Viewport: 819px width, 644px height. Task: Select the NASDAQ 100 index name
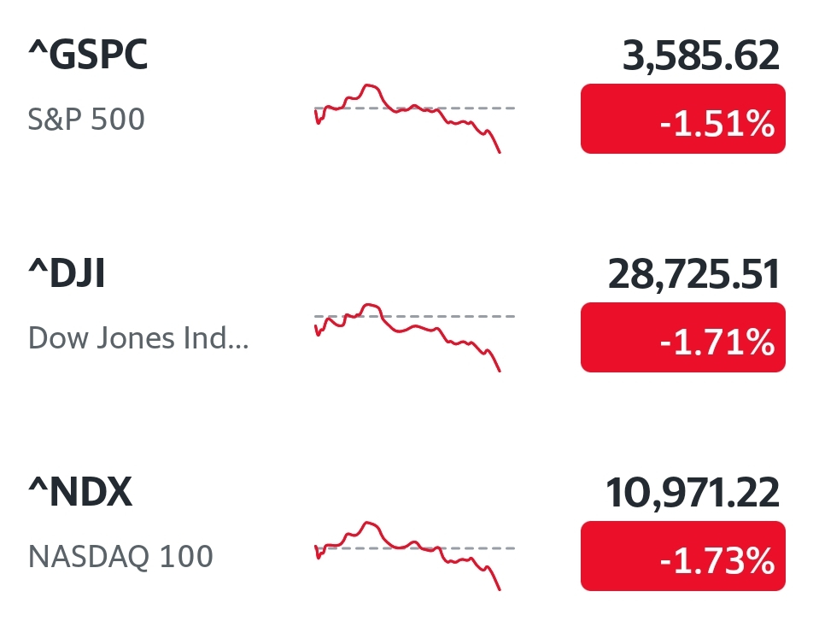[120, 556]
